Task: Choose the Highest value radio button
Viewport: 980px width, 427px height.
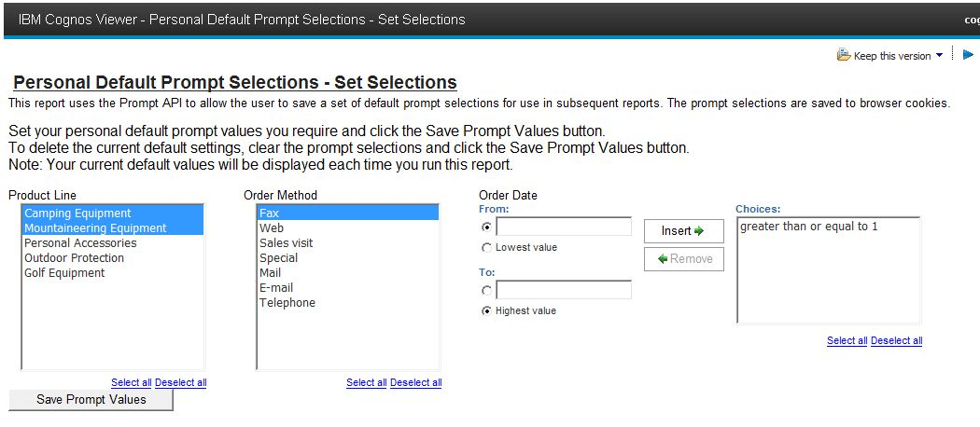Action: [486, 311]
